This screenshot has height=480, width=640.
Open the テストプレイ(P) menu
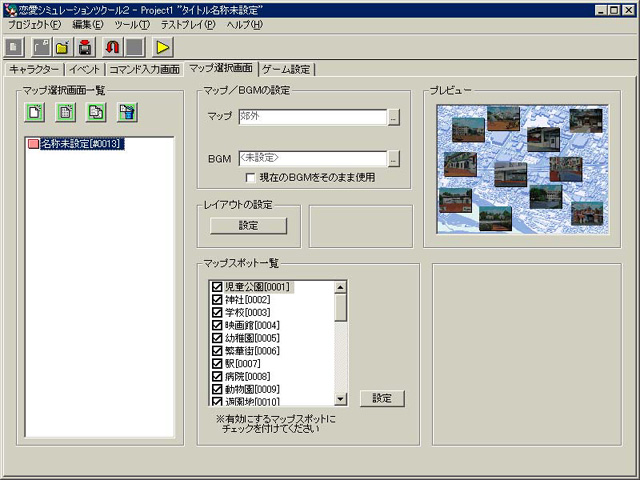[x=188, y=25]
